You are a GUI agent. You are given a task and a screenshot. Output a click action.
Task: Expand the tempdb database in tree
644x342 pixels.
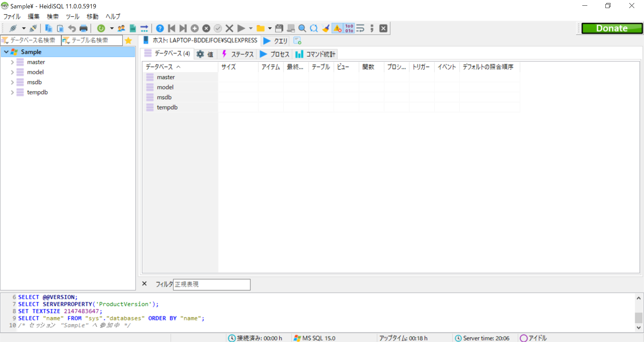click(12, 92)
